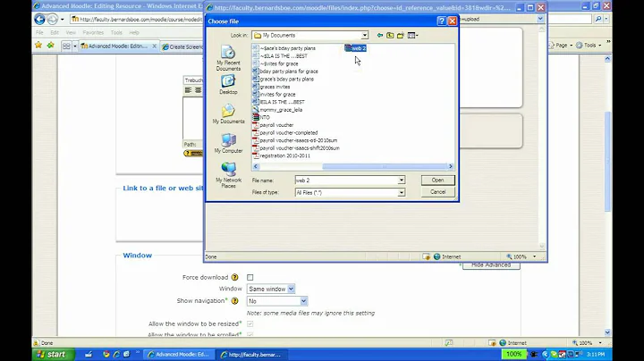This screenshot has width=644, height=361.
Task: Open View menu in Internet Explorer
Action: (x=71, y=32)
